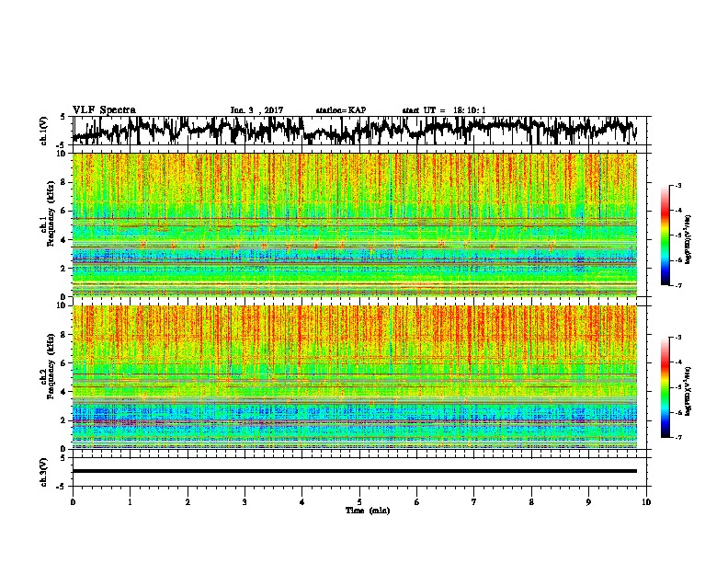Screen dimensions: 728x563
Task: Click the "8" frequency tick on ch.1 axis
Action: pos(64,182)
